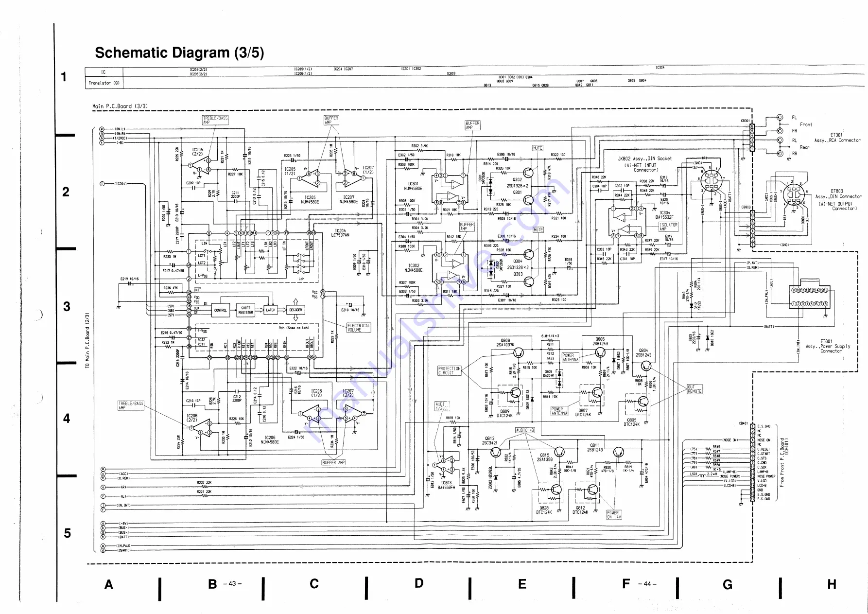Click the 'C.RESET' pin label on CB401
Screen dimensions: 868x614
(764, 449)
